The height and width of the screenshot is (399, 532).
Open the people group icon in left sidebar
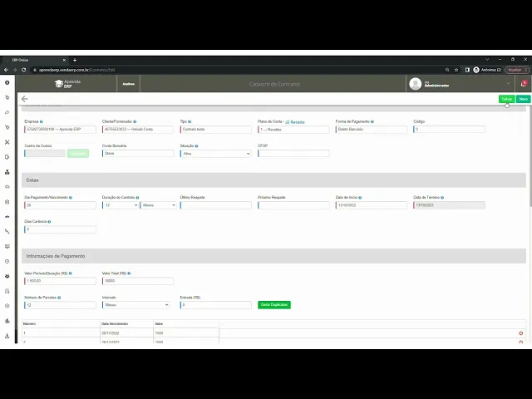tap(7, 276)
